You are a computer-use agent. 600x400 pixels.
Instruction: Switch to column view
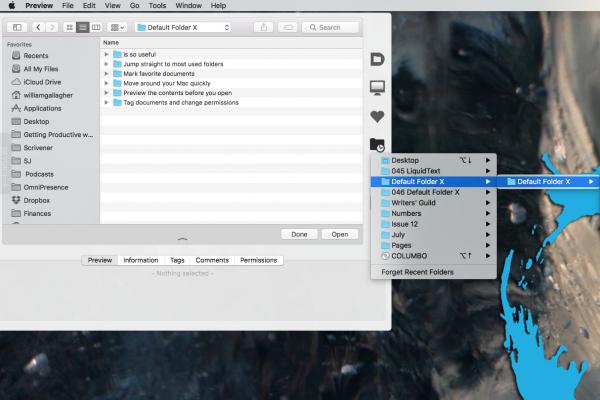click(x=96, y=27)
